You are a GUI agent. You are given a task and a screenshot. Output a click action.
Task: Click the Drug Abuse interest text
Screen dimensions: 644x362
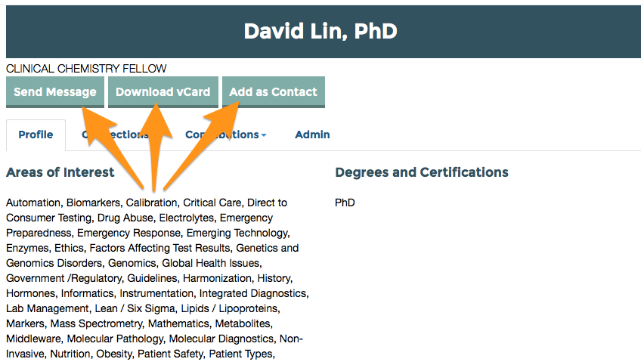click(x=124, y=218)
